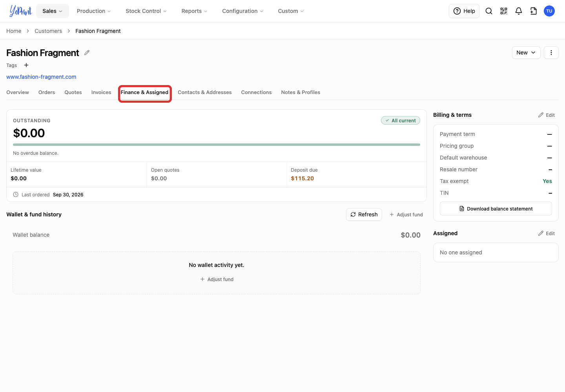Go to Customers breadcrumb

(48, 31)
